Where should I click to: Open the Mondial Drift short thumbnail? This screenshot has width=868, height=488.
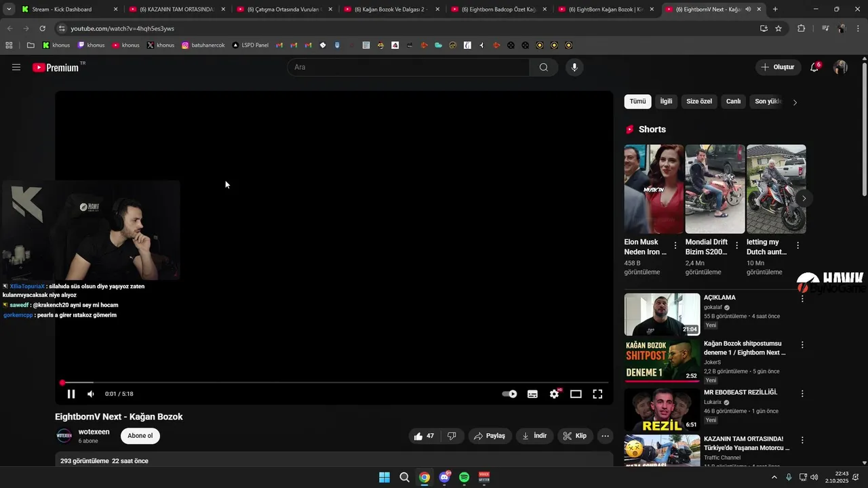[715, 189]
